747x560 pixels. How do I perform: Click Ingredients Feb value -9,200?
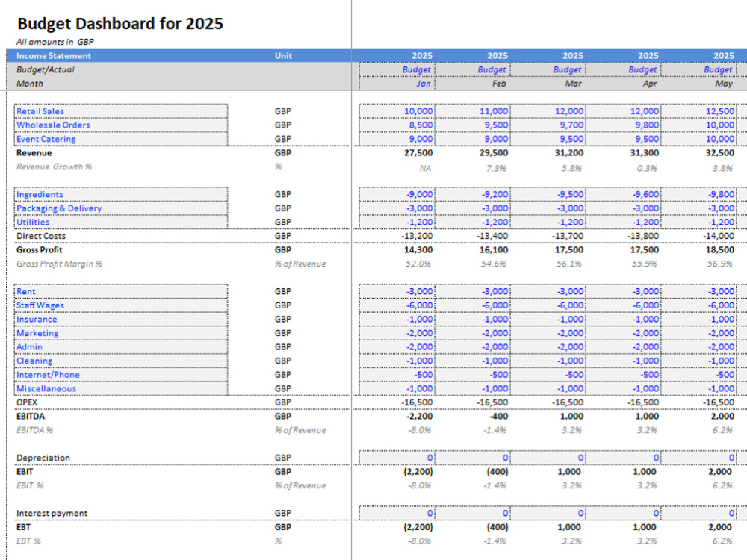pyautogui.click(x=472, y=194)
